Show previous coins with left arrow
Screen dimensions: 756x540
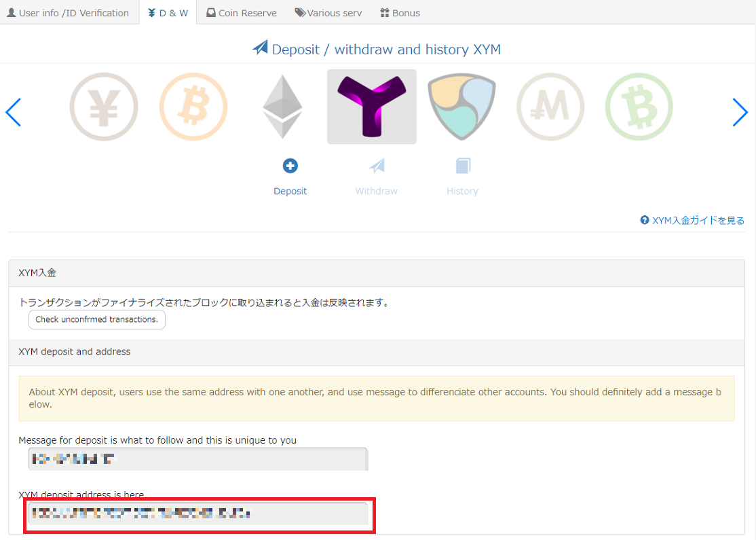pos(14,112)
